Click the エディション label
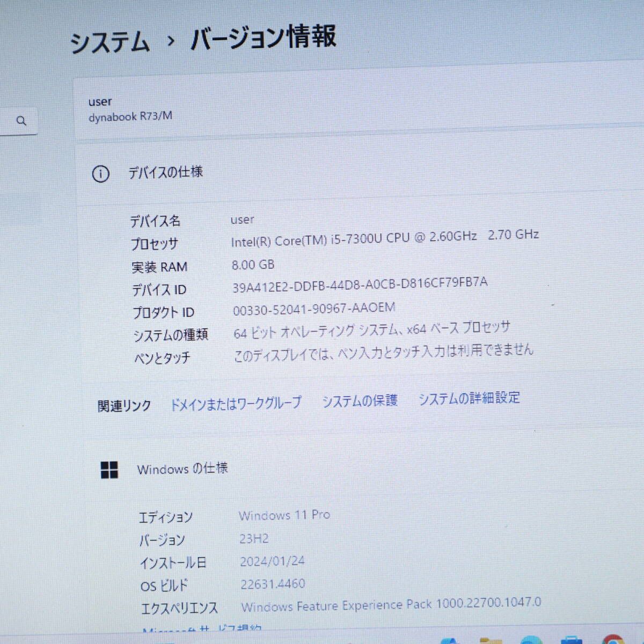 (x=166, y=517)
